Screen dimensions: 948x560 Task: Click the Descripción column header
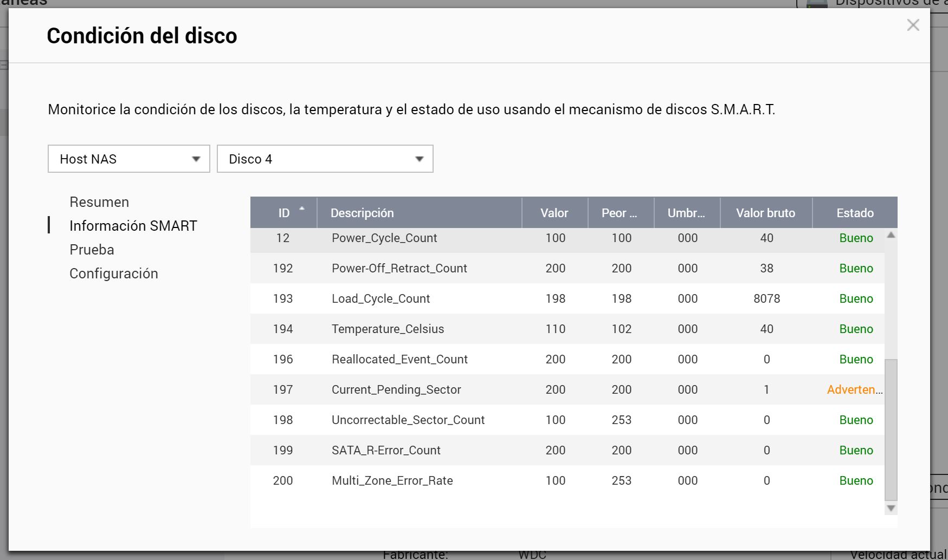(x=362, y=213)
